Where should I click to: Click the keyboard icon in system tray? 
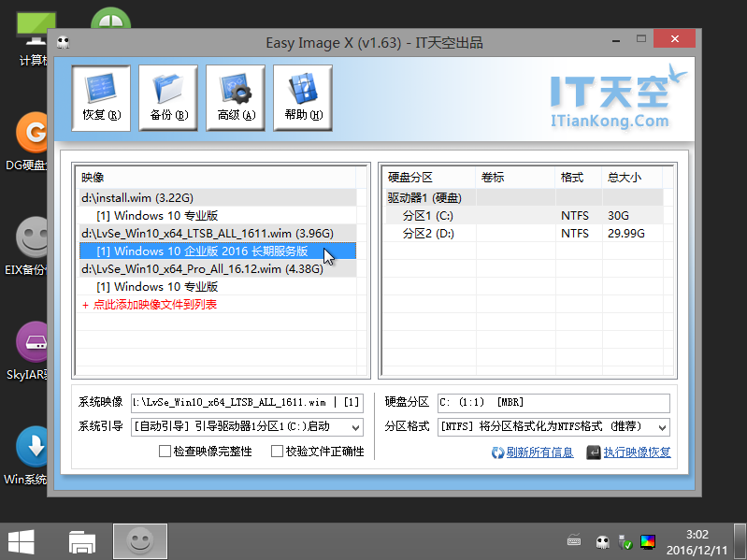574,540
